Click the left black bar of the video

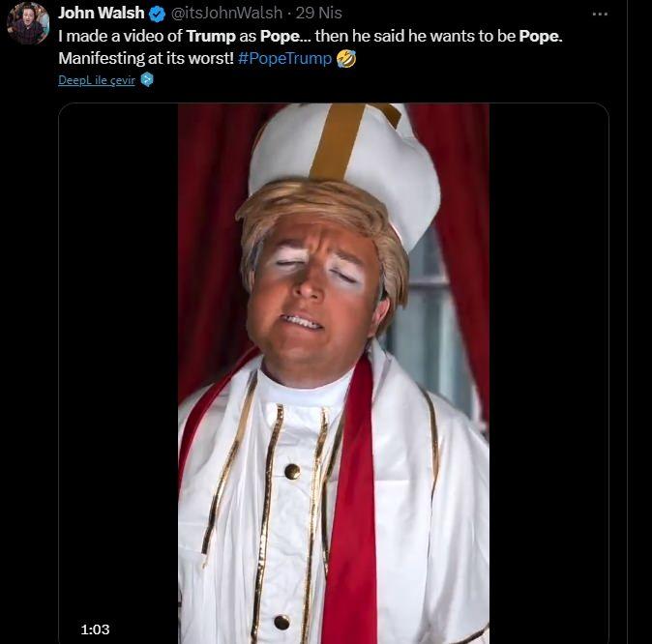point(119,373)
